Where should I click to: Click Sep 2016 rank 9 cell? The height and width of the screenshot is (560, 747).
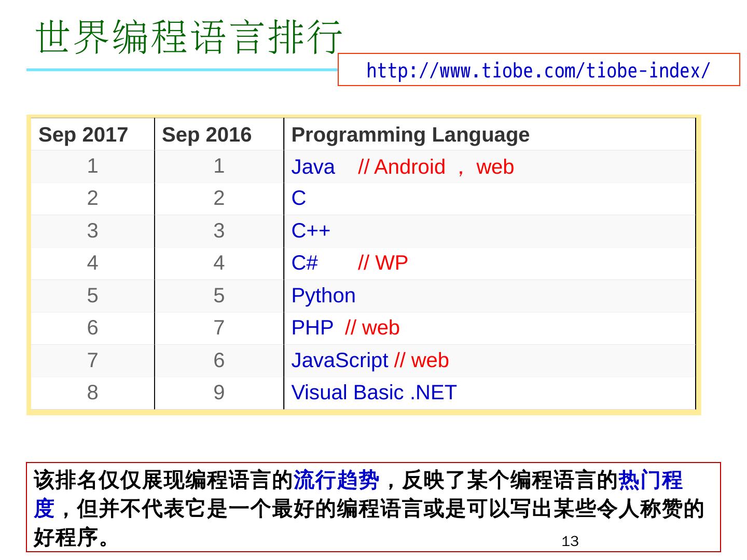pos(219,393)
